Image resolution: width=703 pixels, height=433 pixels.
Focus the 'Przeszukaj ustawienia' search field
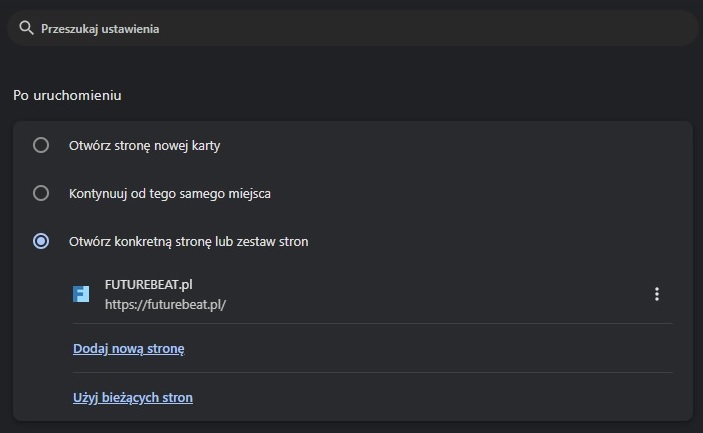[x=350, y=28]
